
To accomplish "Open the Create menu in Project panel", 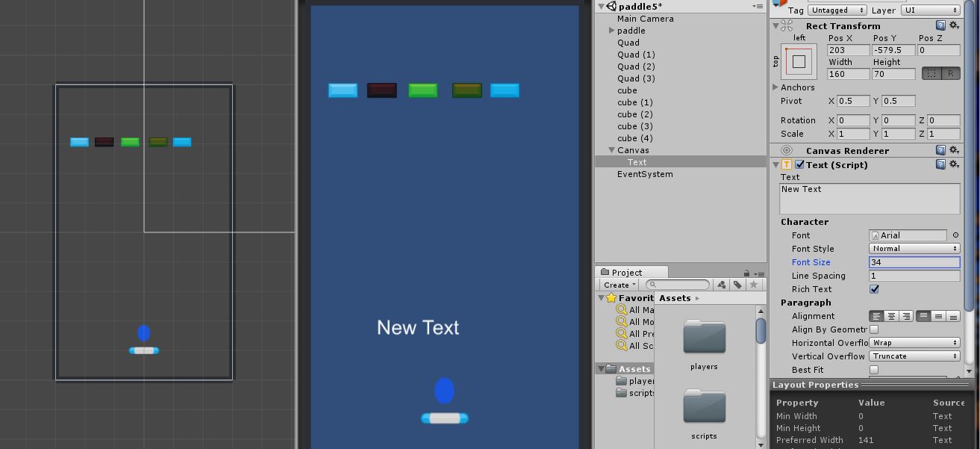I will tap(618, 285).
